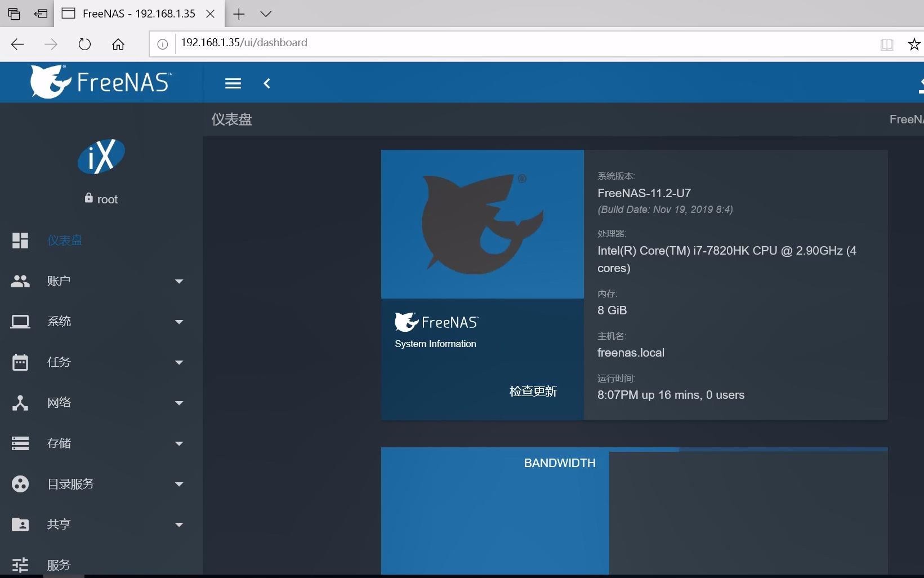
Task: Expand the 系统 menu arrow
Action: click(x=179, y=322)
